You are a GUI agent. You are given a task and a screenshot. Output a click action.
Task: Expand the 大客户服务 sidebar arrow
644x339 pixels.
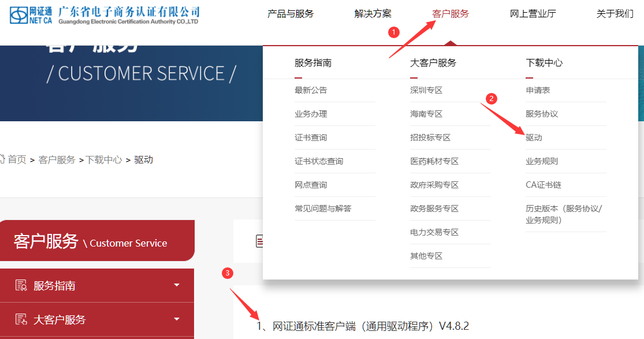(x=177, y=319)
